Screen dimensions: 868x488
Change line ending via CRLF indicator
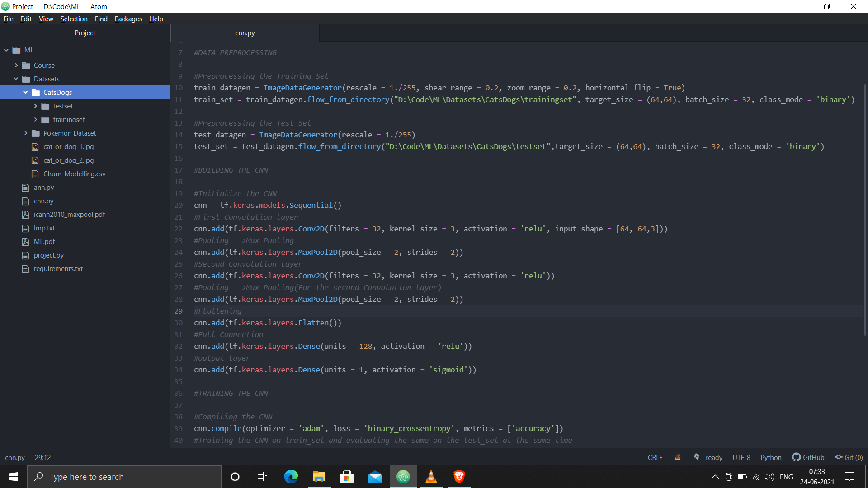(x=655, y=457)
